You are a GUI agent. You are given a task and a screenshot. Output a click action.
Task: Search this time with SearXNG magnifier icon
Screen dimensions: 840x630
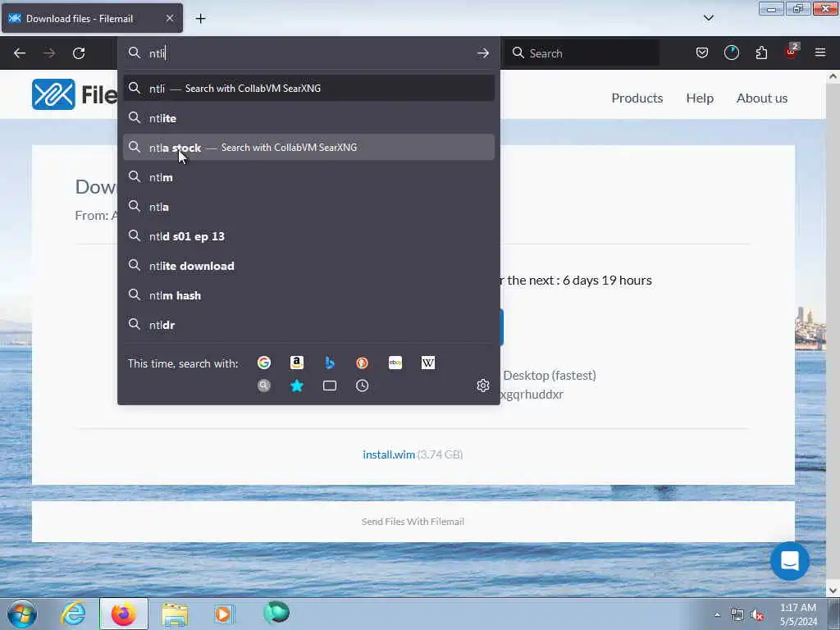tap(264, 386)
